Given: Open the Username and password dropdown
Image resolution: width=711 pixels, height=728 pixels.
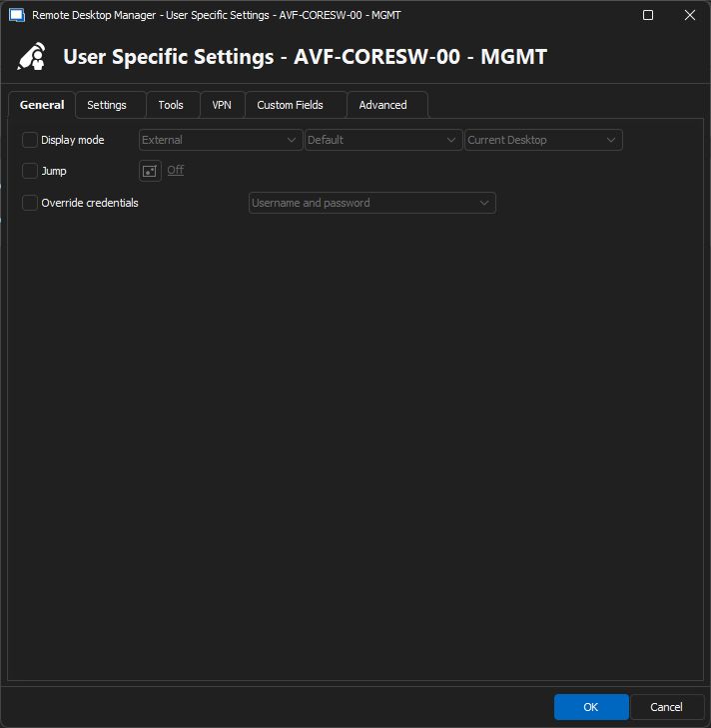Looking at the screenshot, I should (x=372, y=203).
